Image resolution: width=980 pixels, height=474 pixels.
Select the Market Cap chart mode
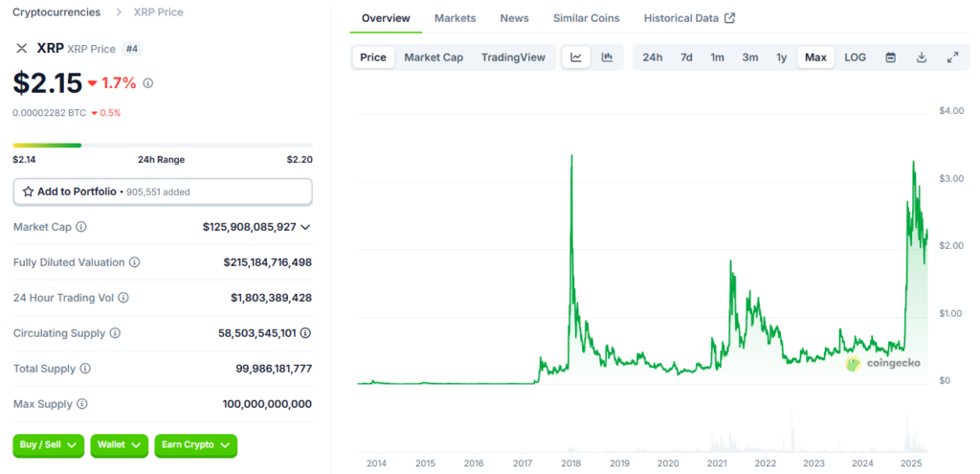(434, 57)
